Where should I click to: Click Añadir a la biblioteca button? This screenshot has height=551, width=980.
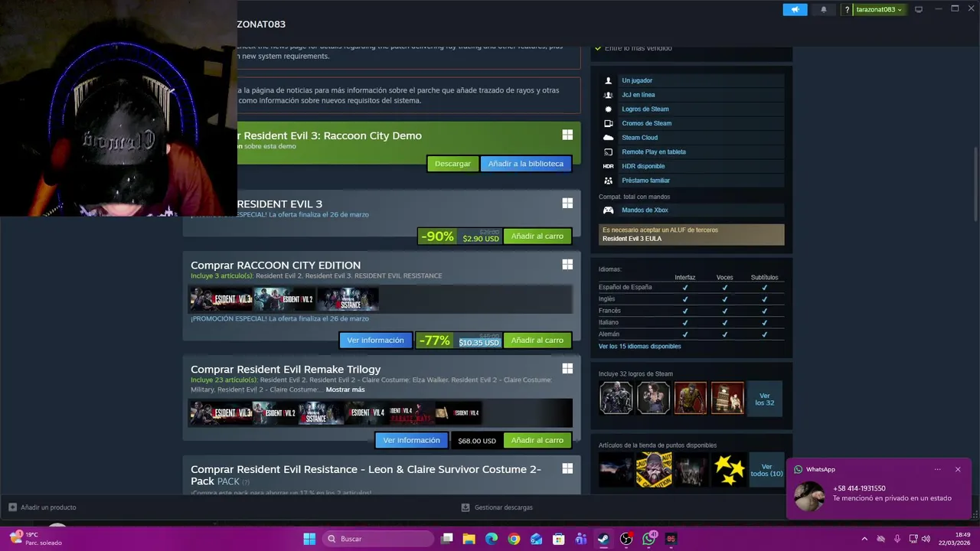point(526,164)
